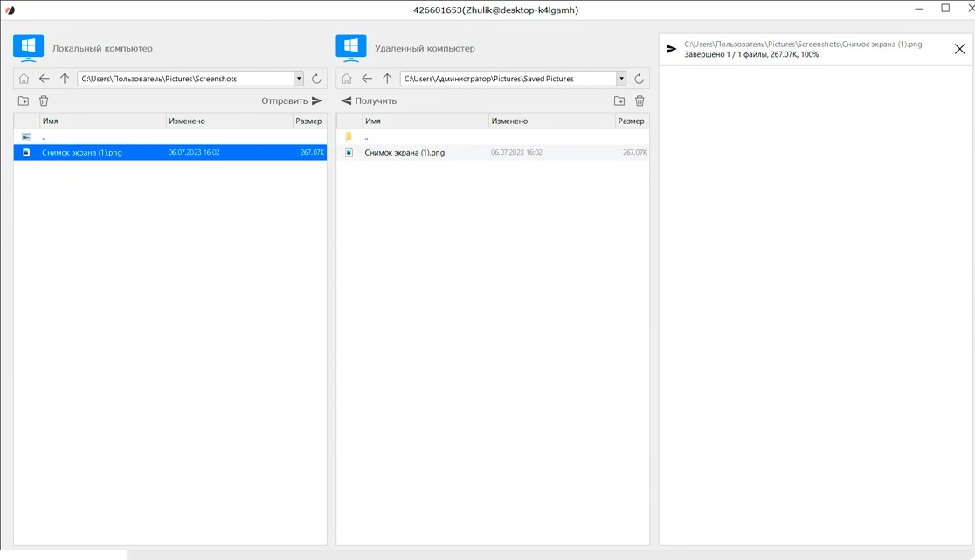Create new folder on remote computer
Image resolution: width=975 pixels, height=560 pixels.
pos(619,101)
